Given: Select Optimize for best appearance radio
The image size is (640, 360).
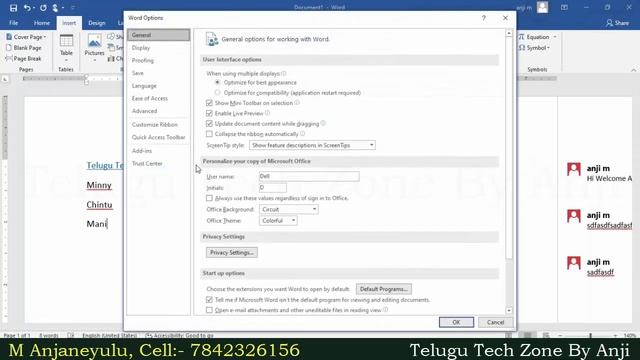Looking at the screenshot, I should click(x=218, y=82).
